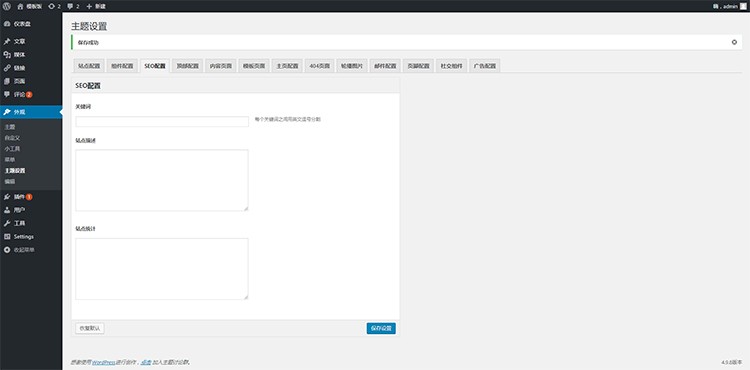This screenshot has height=370, width=750.
Task: Open 主题 themes submenu item
Action: (x=10, y=127)
